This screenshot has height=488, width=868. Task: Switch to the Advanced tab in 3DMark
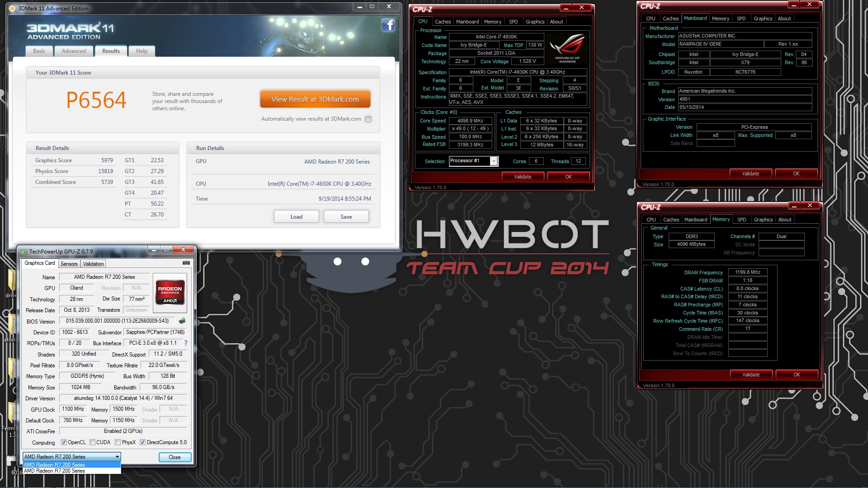click(x=74, y=51)
